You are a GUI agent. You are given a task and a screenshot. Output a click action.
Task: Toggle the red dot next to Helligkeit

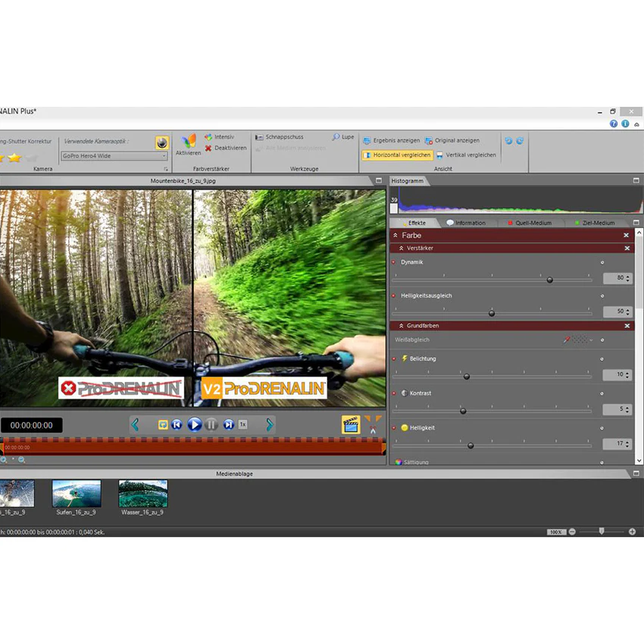[393, 428]
